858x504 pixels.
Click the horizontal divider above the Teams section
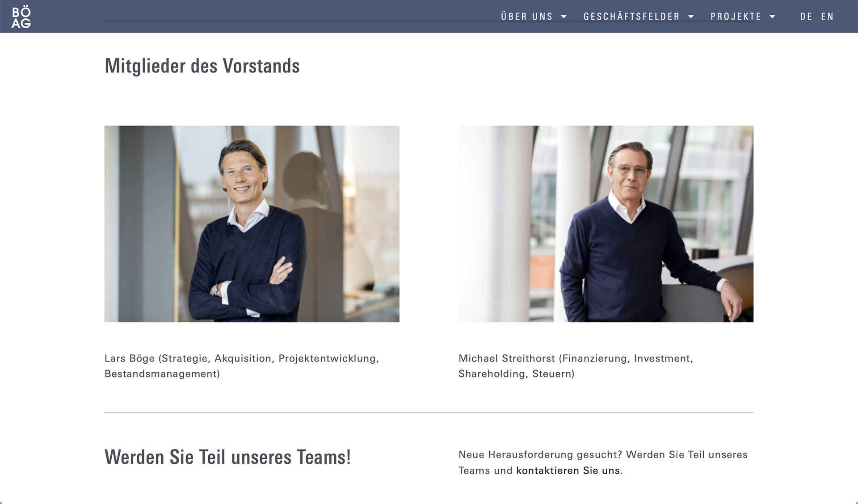point(429,412)
